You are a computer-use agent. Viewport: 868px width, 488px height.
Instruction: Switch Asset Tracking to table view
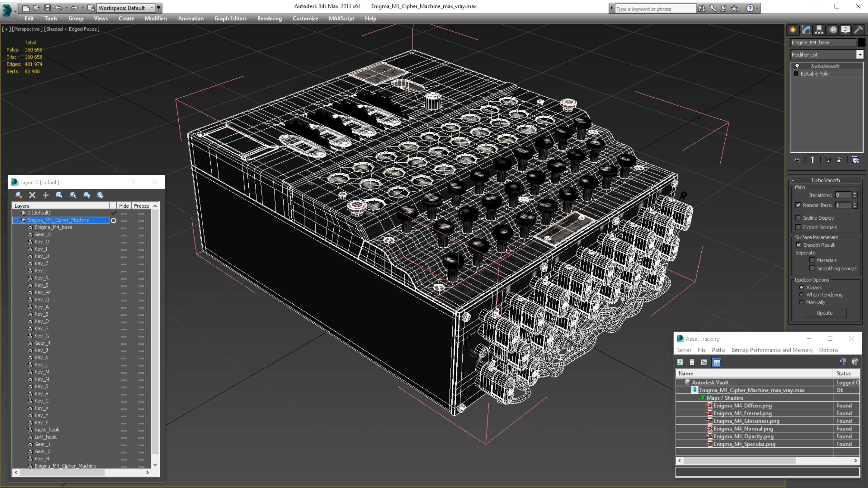click(x=717, y=362)
